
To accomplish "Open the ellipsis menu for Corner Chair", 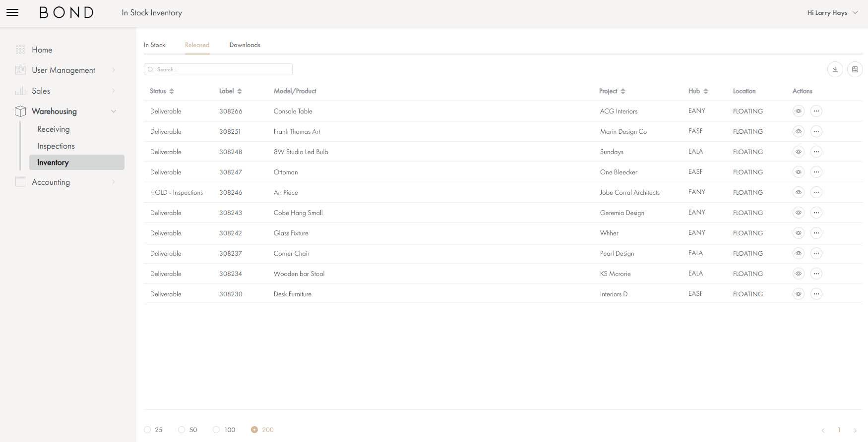I will (816, 253).
